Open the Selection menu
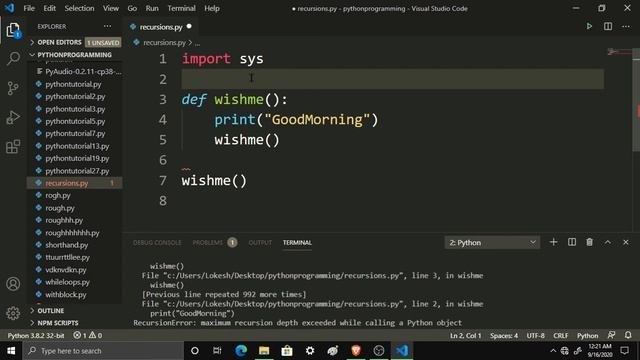Image resolution: width=640 pixels, height=360 pixels. 79,8
